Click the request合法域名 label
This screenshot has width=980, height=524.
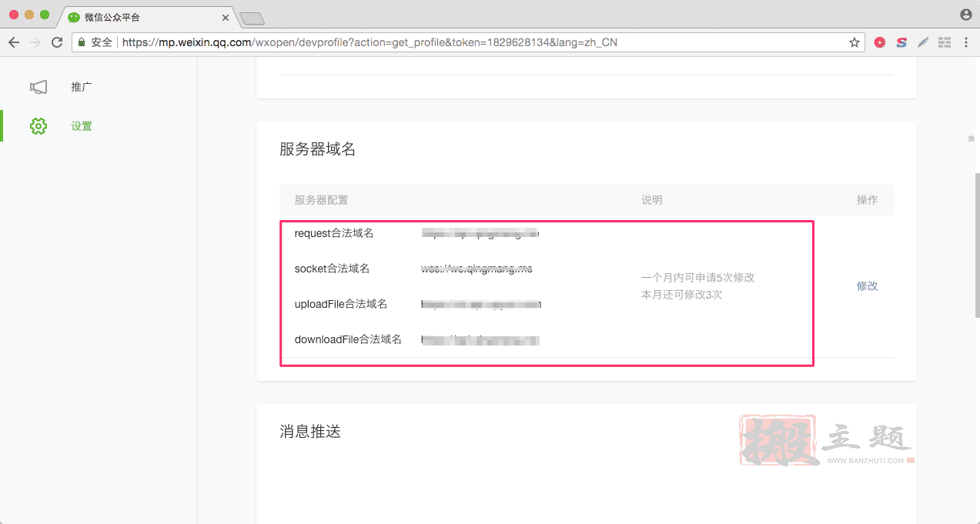(334, 233)
